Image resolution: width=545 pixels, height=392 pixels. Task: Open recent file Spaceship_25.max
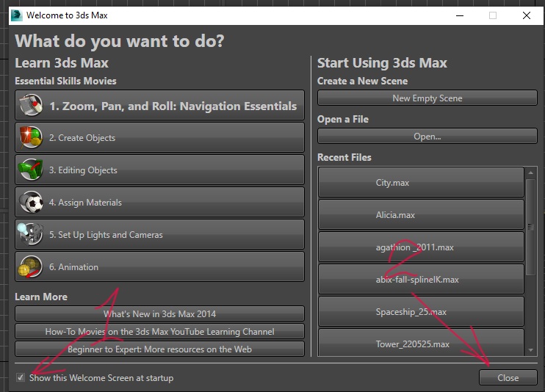click(x=421, y=312)
